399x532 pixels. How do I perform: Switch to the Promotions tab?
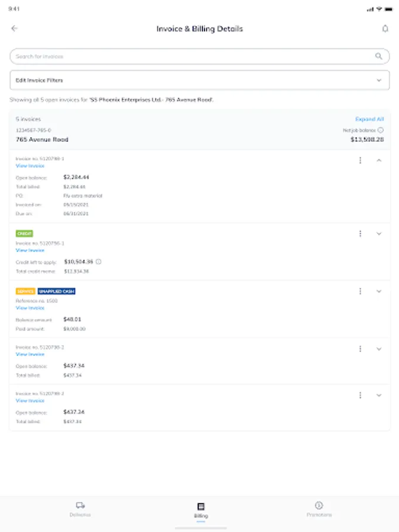[x=319, y=509]
